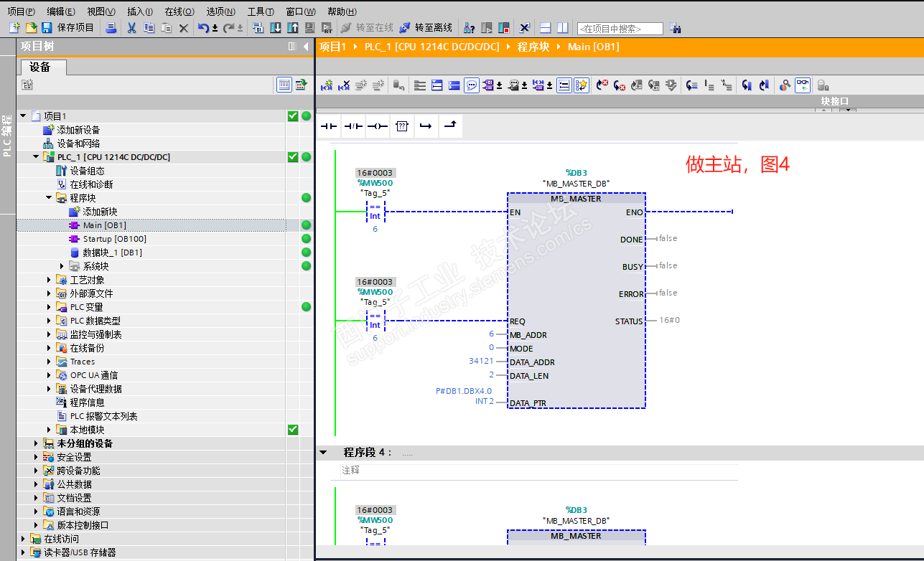Collapse the 程序块 folder
The width and height of the screenshot is (924, 561).
coord(50,198)
